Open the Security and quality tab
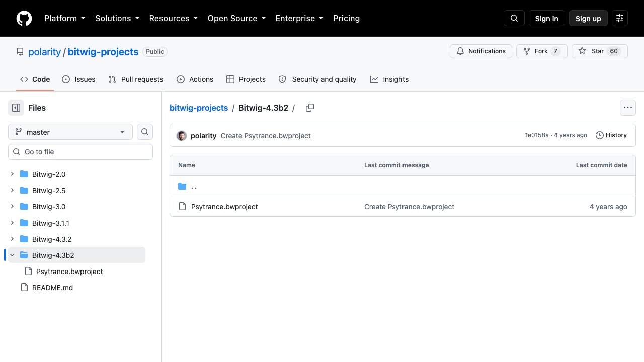Image resolution: width=644 pixels, height=362 pixels. pyautogui.click(x=317, y=79)
